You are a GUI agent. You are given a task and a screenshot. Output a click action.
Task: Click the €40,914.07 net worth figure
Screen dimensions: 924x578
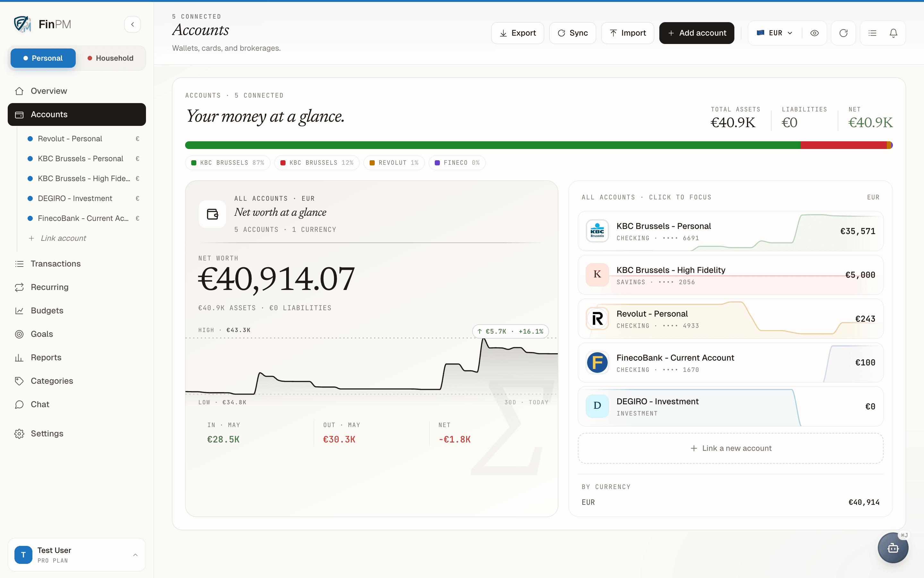[x=277, y=279]
